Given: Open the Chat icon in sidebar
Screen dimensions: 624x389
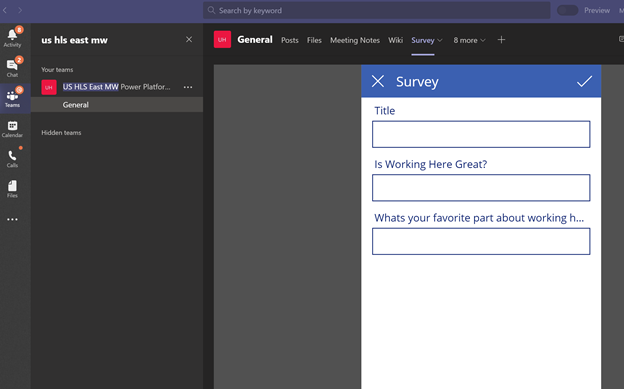Looking at the screenshot, I should click(12, 67).
